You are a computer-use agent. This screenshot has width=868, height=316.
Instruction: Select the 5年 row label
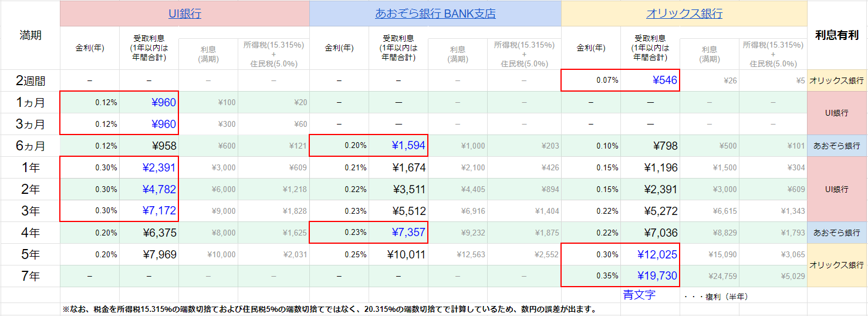click(31, 254)
